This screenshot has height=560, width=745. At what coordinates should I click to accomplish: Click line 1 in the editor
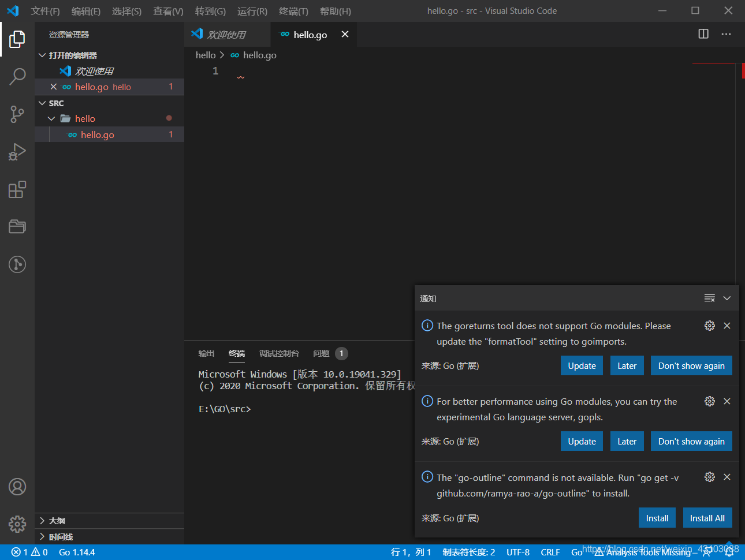tap(459, 71)
